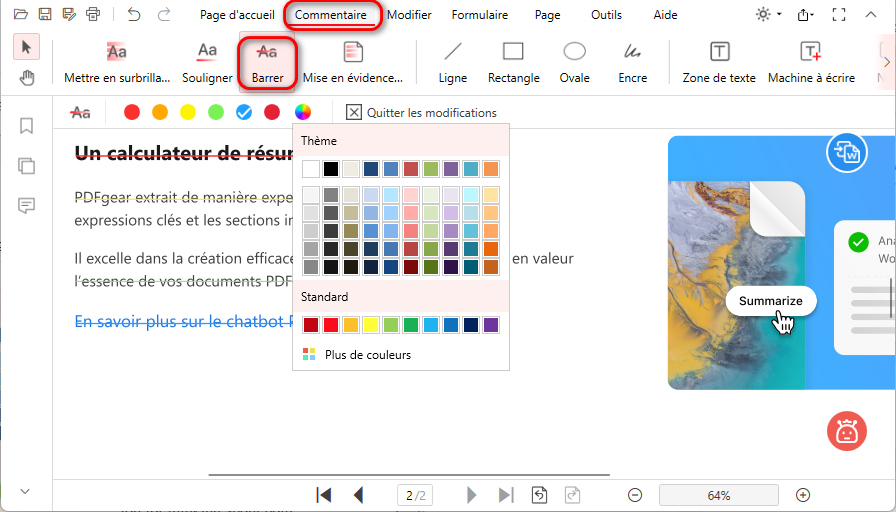Image resolution: width=896 pixels, height=512 pixels.
Task: Select the Souligner underline tool
Action: (x=207, y=63)
